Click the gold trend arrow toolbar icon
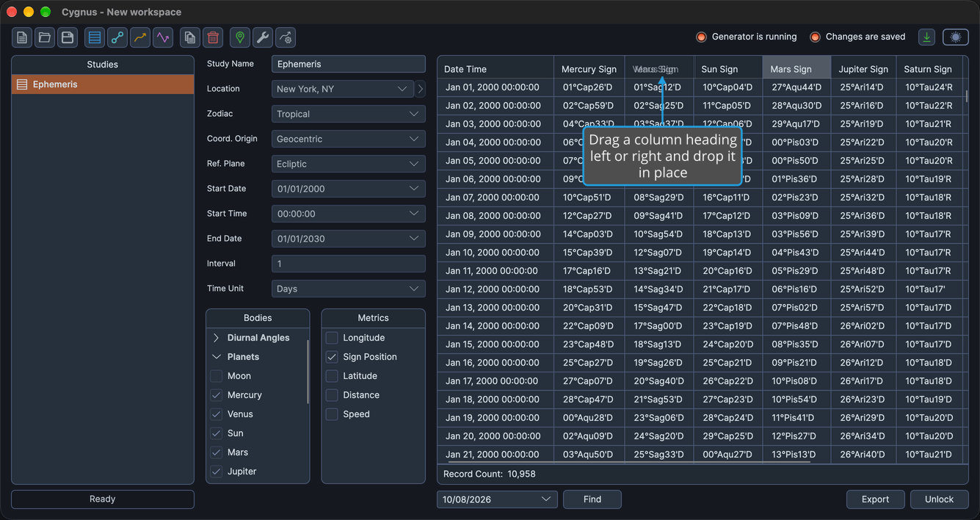 [x=140, y=37]
